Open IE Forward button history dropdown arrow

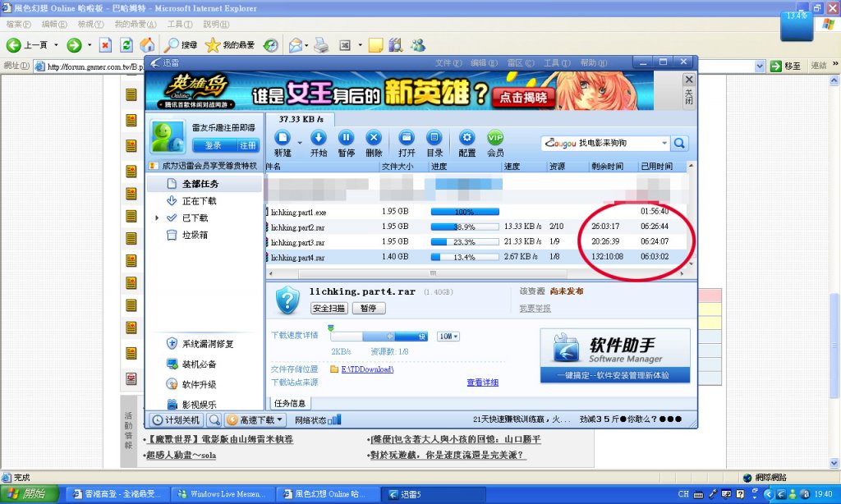pos(89,45)
